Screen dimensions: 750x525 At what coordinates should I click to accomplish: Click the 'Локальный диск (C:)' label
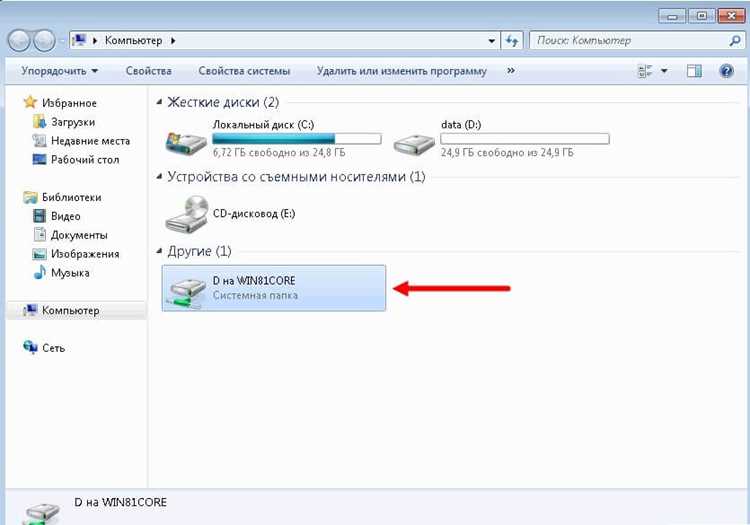[x=263, y=125]
